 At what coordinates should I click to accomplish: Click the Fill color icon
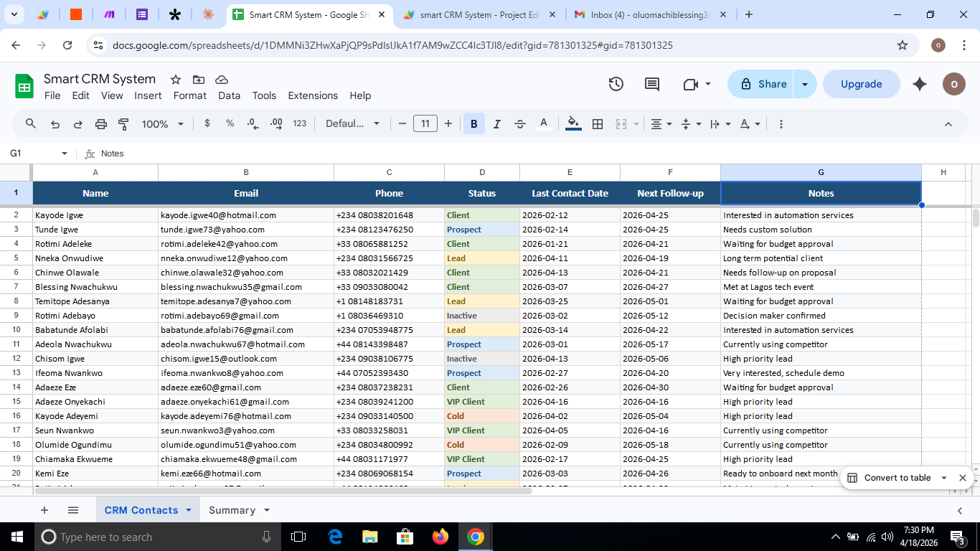click(572, 123)
